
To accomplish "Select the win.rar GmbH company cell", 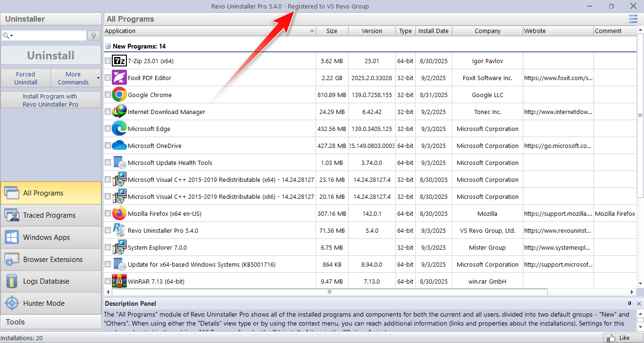I will (487, 282).
